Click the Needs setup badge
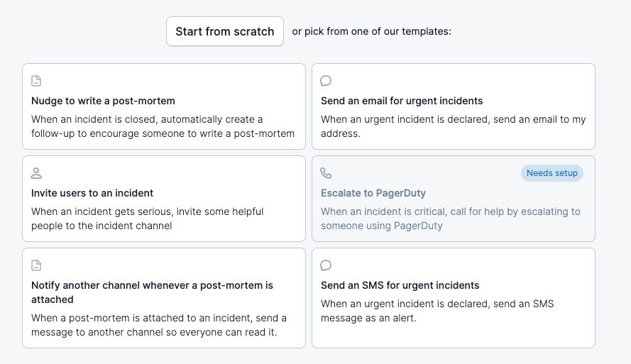 click(x=552, y=173)
